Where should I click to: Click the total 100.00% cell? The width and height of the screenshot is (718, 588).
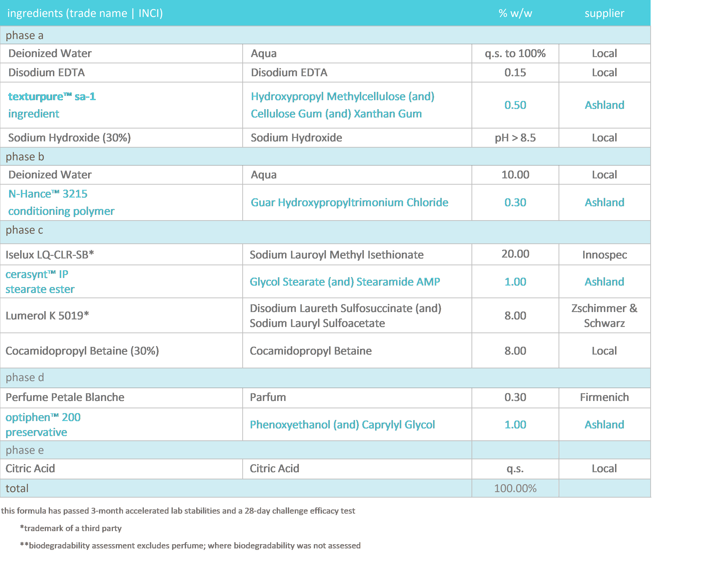[x=515, y=488]
